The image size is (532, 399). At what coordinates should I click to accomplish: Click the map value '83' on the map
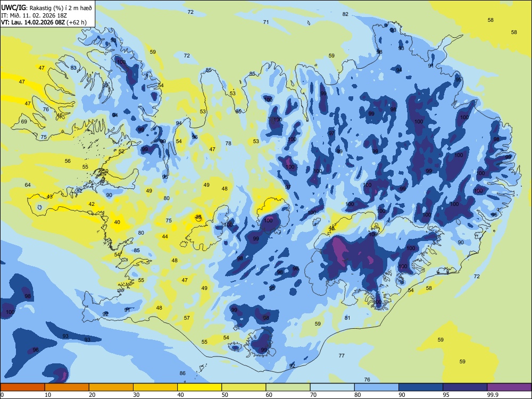tap(73, 68)
